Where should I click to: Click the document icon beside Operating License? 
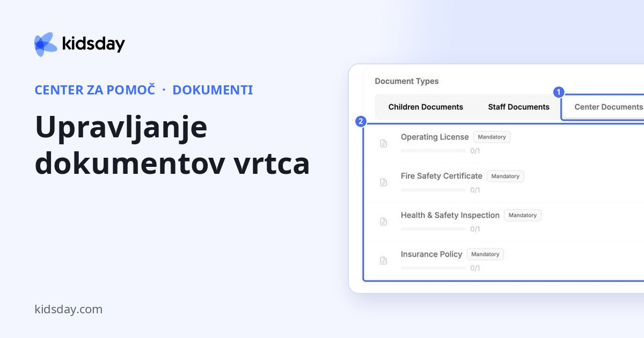click(383, 143)
